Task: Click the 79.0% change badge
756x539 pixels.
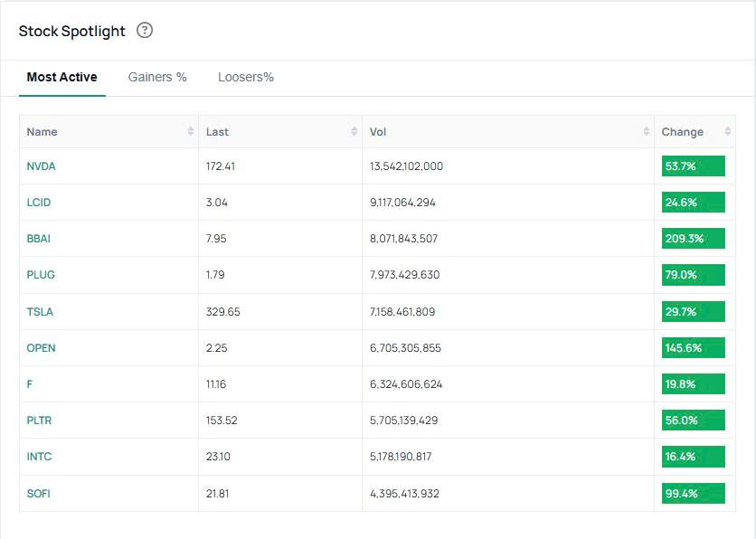Action: [694, 275]
